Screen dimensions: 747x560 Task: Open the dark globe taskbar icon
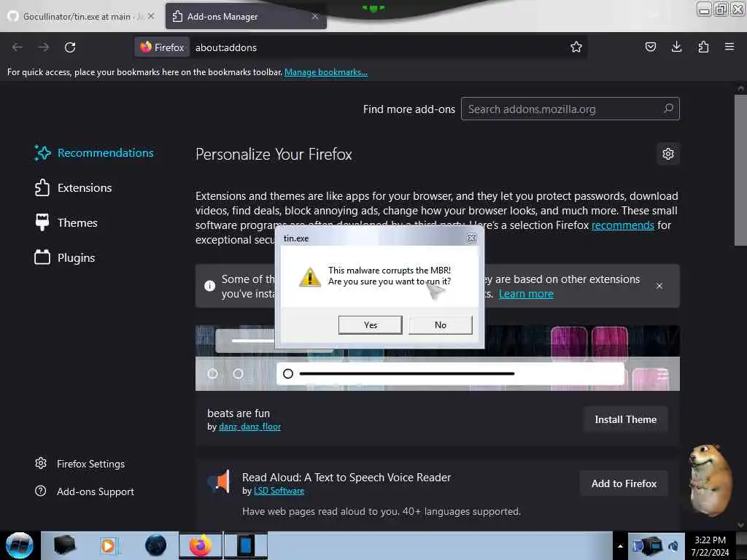coord(156,545)
